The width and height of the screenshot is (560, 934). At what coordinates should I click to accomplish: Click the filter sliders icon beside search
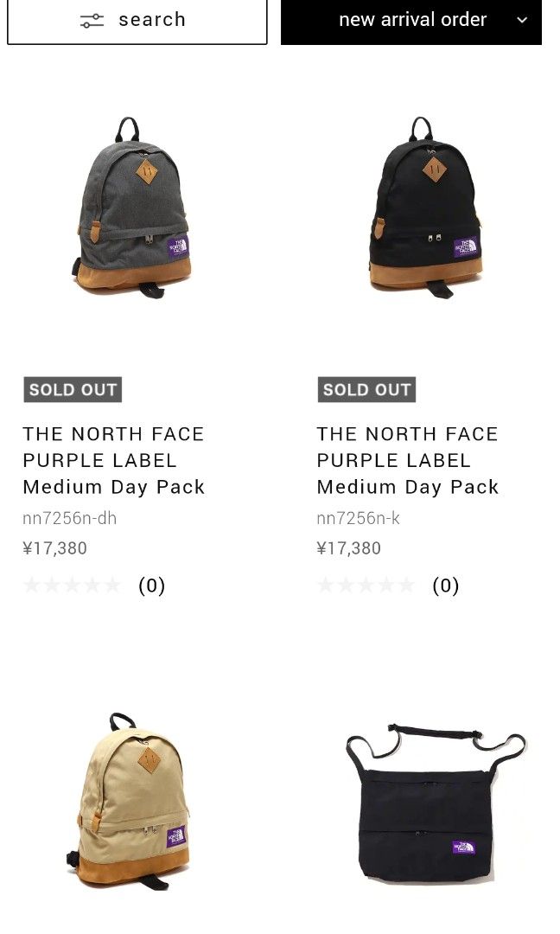pyautogui.click(x=92, y=20)
